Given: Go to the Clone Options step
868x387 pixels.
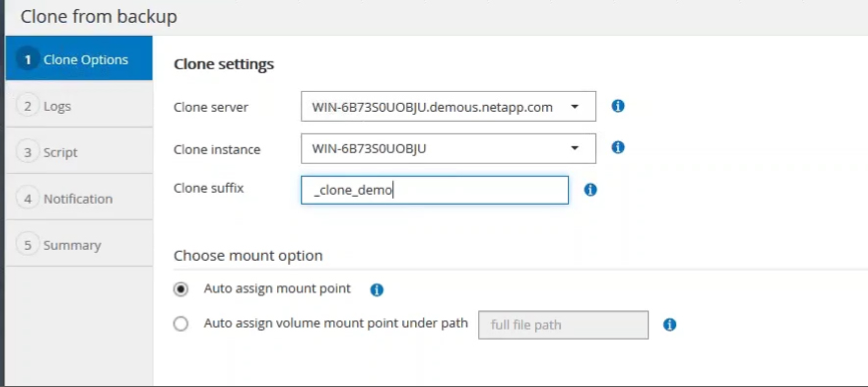Looking at the screenshot, I should [x=79, y=59].
